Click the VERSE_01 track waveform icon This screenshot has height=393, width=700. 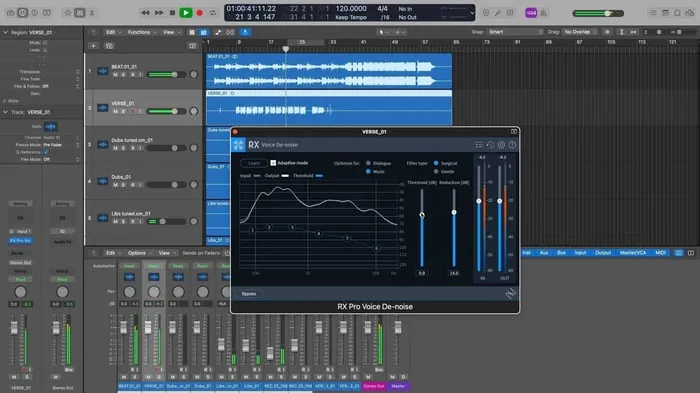[103, 108]
